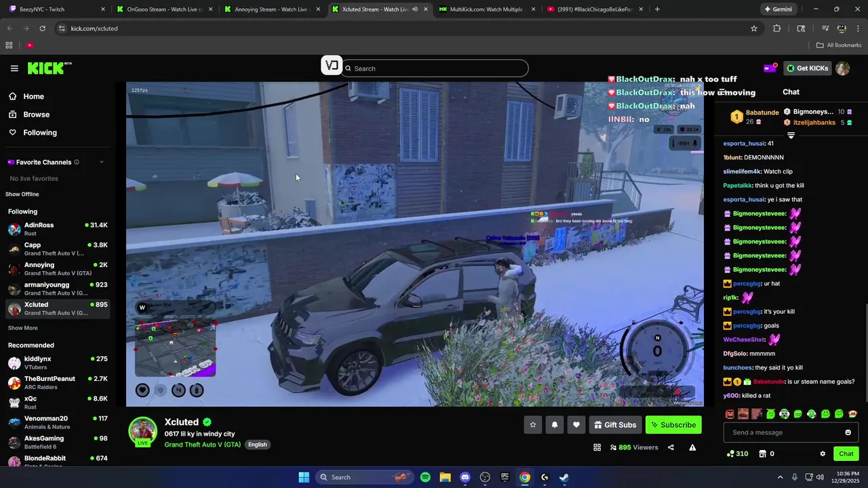Expand the chat leaderboard arrow
Viewport: 868px width, 488px height.
pyautogui.click(x=791, y=136)
